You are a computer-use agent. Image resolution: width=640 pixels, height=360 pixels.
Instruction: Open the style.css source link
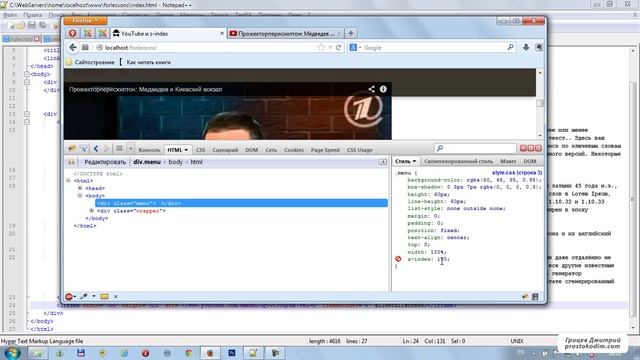click(517, 173)
